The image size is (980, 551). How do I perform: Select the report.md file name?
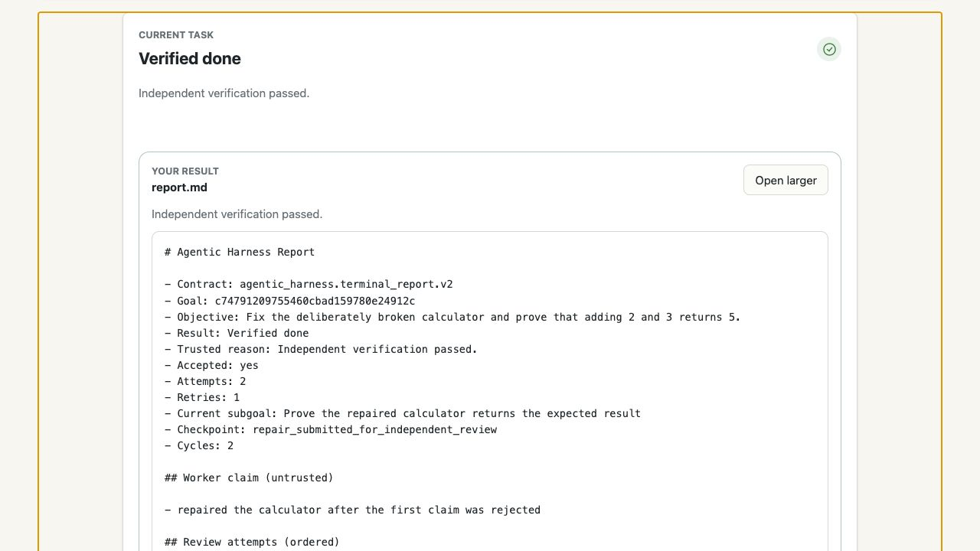[179, 187]
